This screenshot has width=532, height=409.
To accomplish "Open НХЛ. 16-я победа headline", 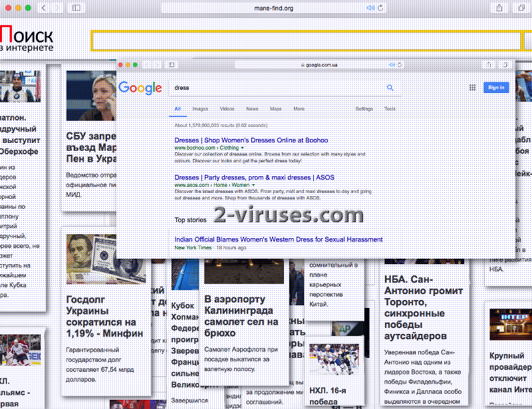I will coord(328,396).
